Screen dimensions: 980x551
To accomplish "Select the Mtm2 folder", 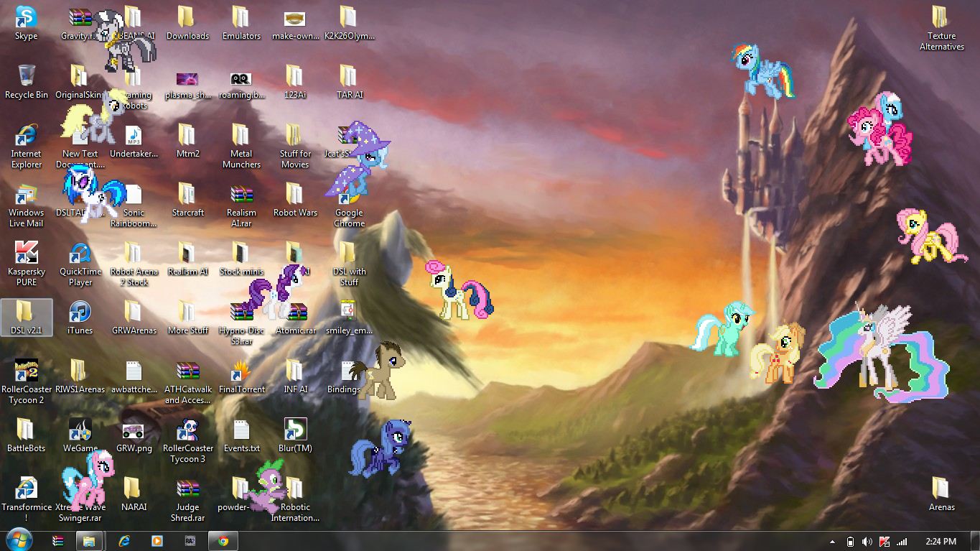I will click(x=187, y=141).
